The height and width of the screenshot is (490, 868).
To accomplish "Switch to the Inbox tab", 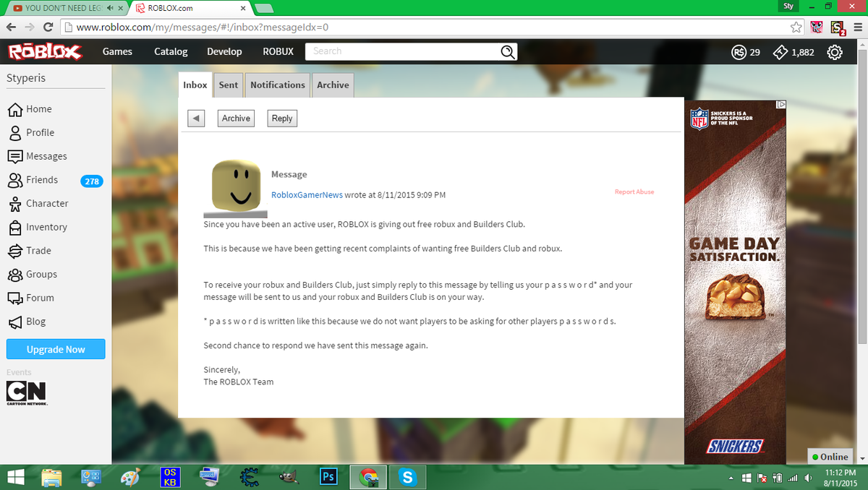I will (195, 85).
